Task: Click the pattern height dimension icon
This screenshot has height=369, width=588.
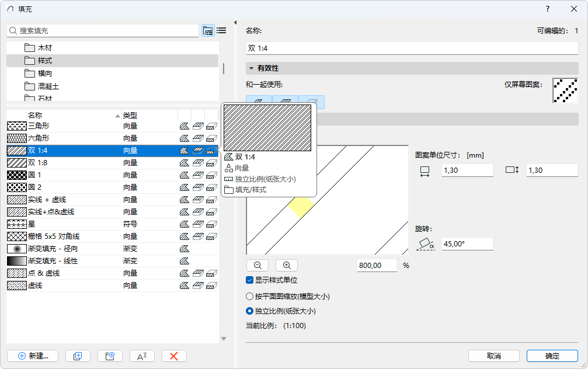Action: (x=512, y=170)
